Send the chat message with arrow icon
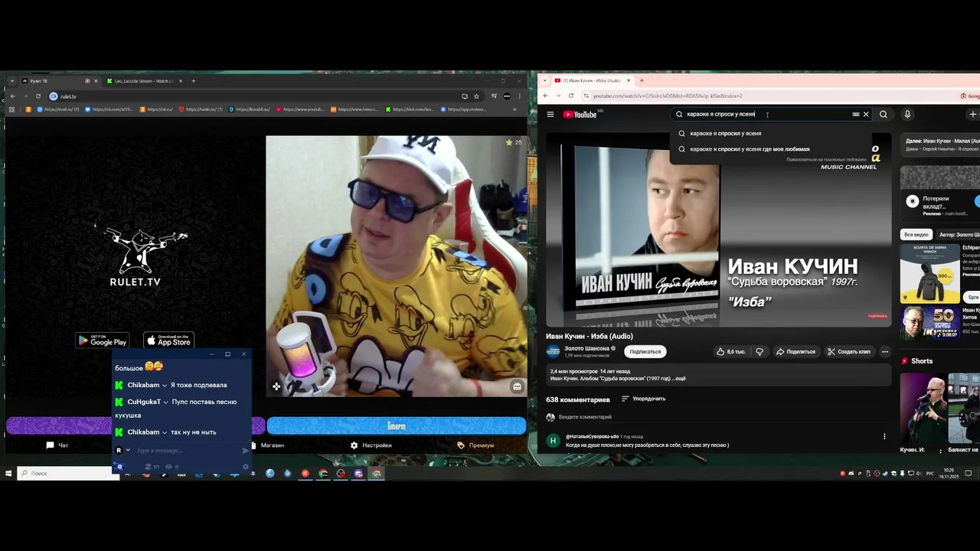The image size is (980, 551). point(245,451)
